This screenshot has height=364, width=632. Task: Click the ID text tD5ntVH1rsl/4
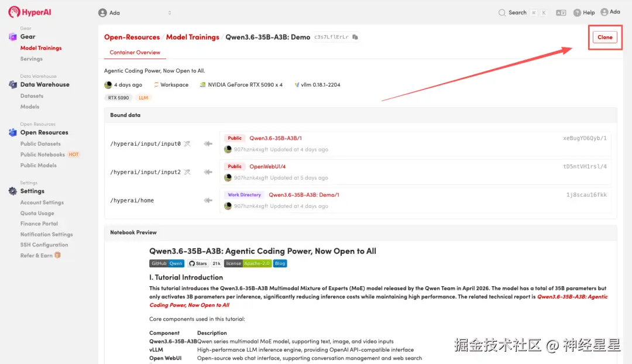pyautogui.click(x=585, y=166)
